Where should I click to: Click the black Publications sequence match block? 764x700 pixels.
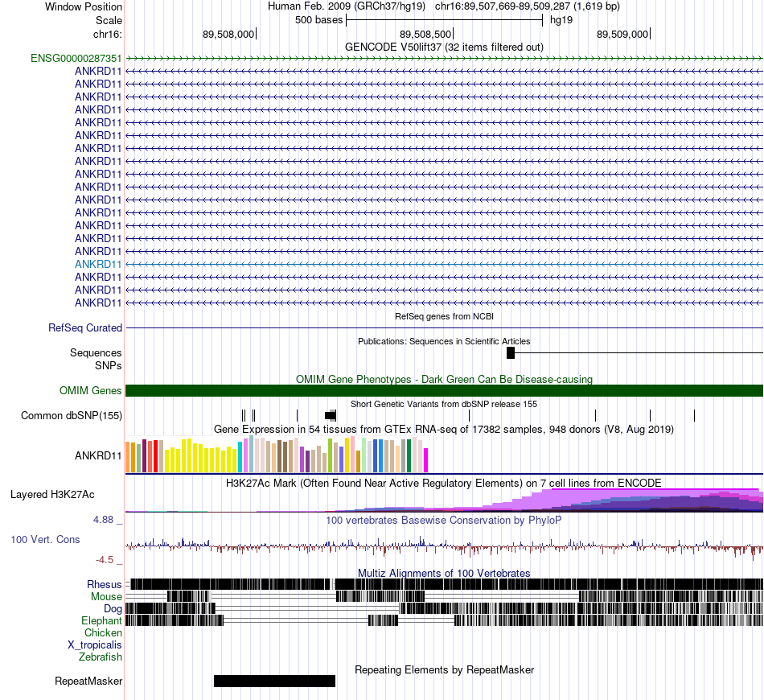(511, 353)
